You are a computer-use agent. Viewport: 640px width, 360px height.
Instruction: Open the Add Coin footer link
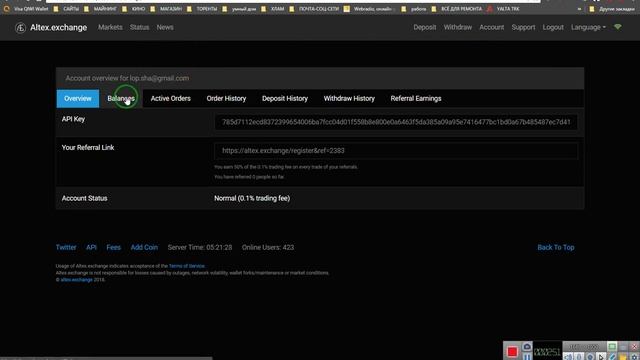(144, 247)
